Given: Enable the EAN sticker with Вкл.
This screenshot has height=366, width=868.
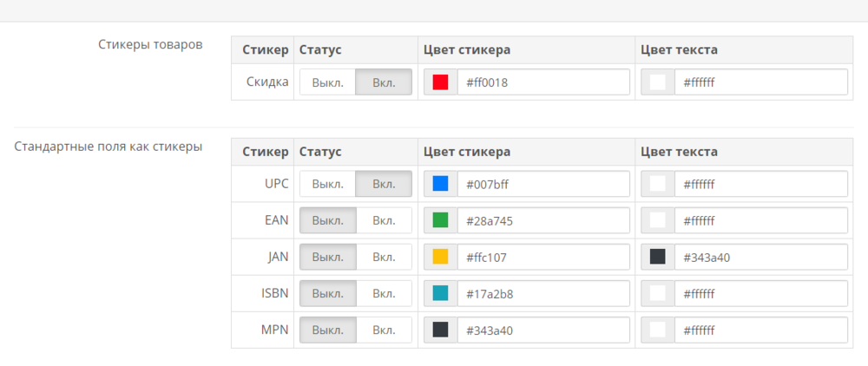Looking at the screenshot, I should click(x=384, y=220).
